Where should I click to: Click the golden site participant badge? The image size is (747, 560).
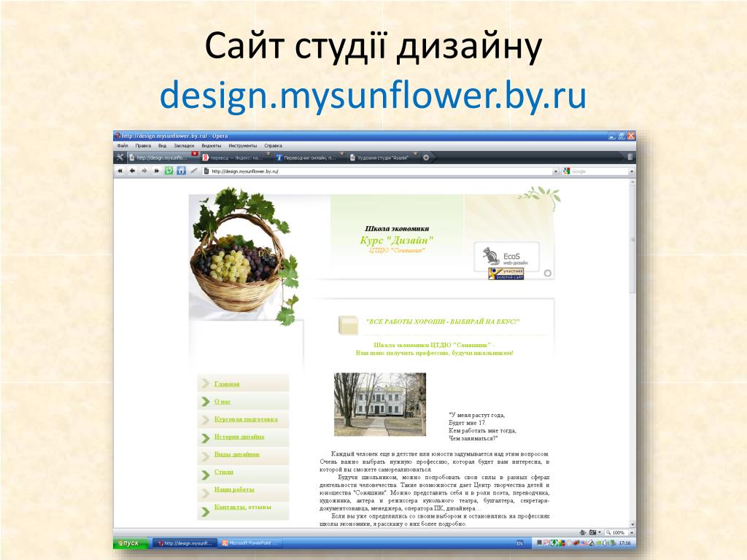[506, 274]
